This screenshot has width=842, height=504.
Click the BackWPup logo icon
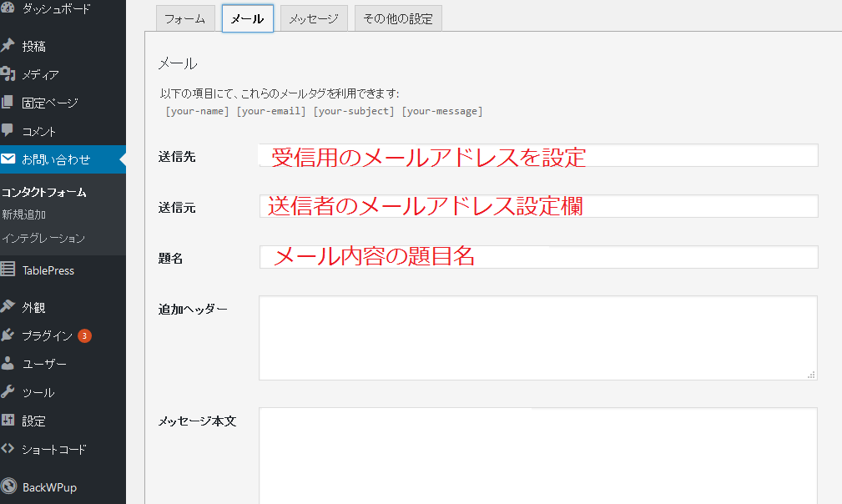pos(8,486)
